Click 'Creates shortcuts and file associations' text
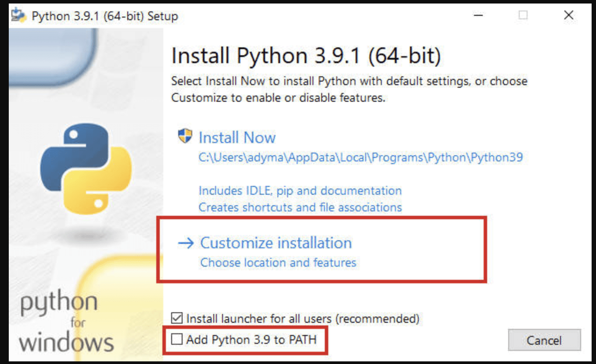 click(x=300, y=207)
